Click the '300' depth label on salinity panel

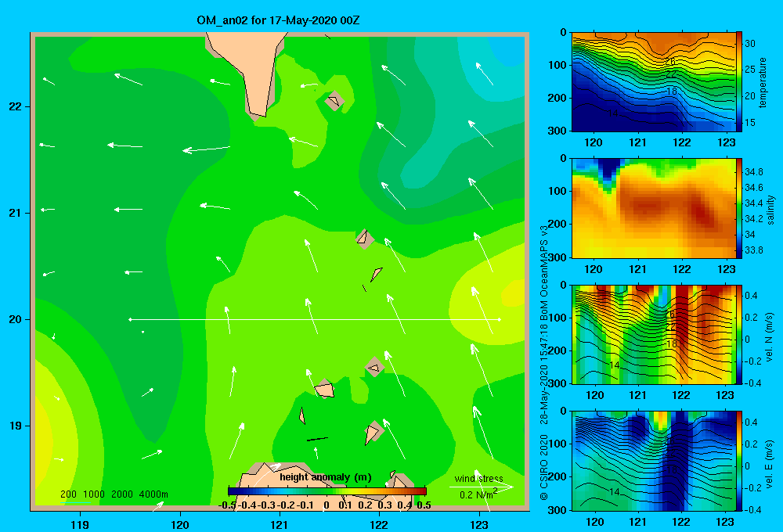pos(557,257)
